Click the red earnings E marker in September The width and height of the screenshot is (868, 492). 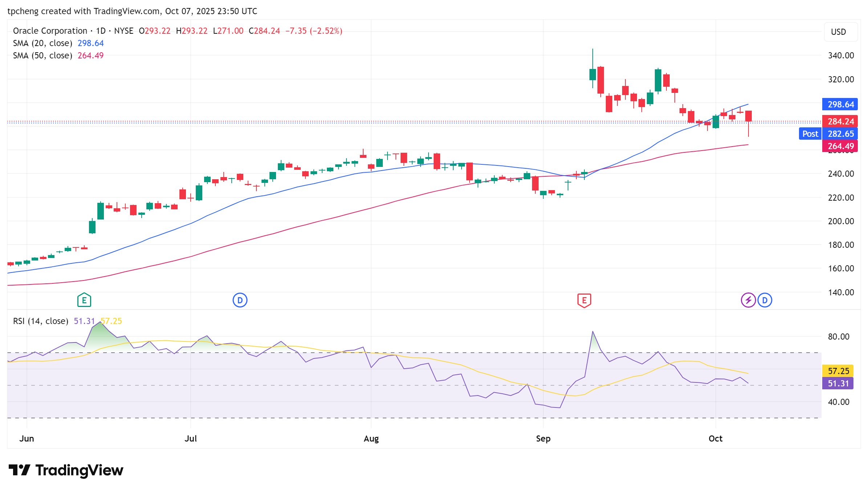click(x=584, y=300)
